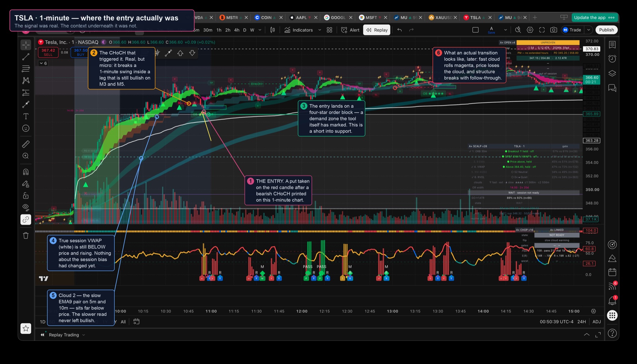Toggle the linked drawings sync icon
The width and height of the screenshot is (637, 364).
point(26,220)
